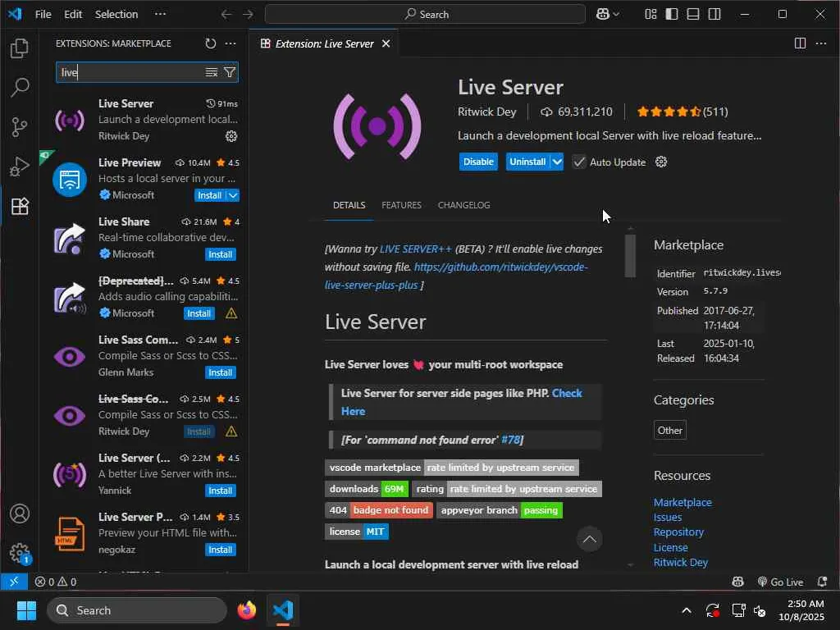The image size is (840, 630).
Task: Click warning icon on Deprecated extension
Action: pos(231,313)
